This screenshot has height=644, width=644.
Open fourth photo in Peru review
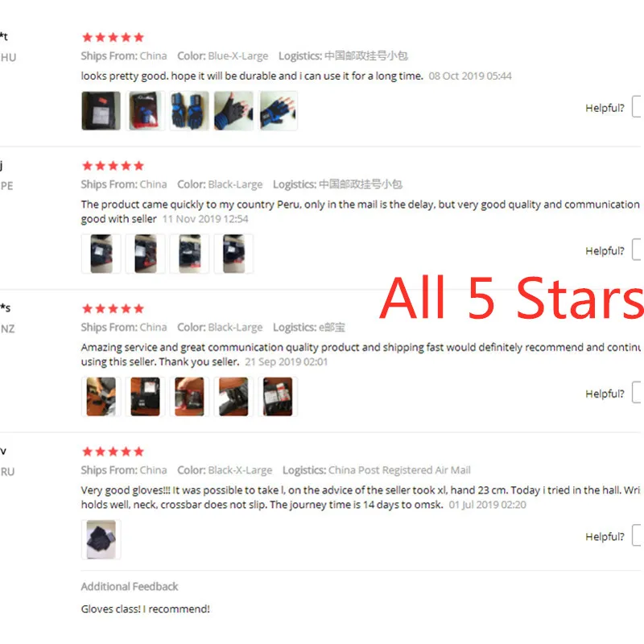tap(233, 254)
